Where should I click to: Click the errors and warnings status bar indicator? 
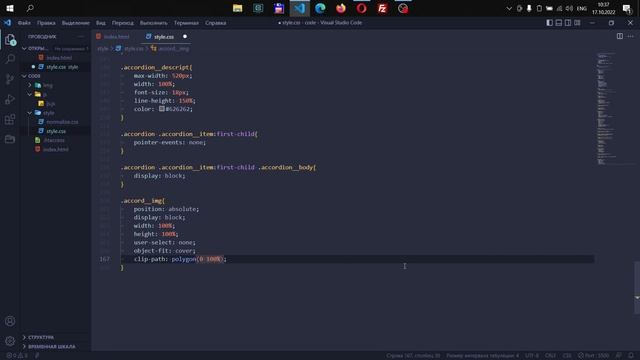click(17, 356)
